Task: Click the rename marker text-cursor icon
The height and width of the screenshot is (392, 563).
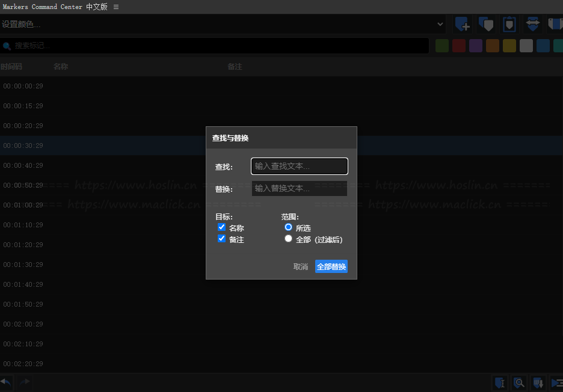Action: 499,382
